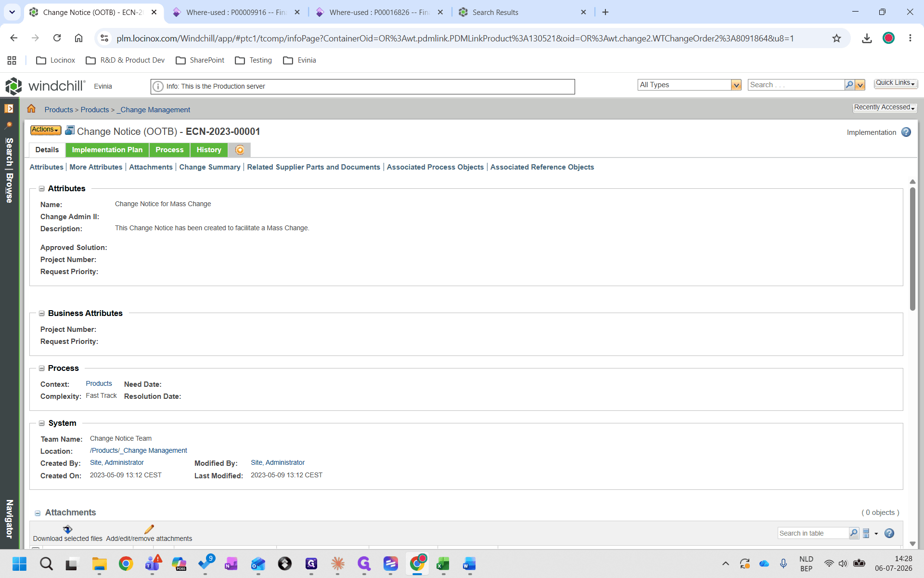Open the Recently Accessed dropdown
924x578 pixels.
(x=885, y=107)
